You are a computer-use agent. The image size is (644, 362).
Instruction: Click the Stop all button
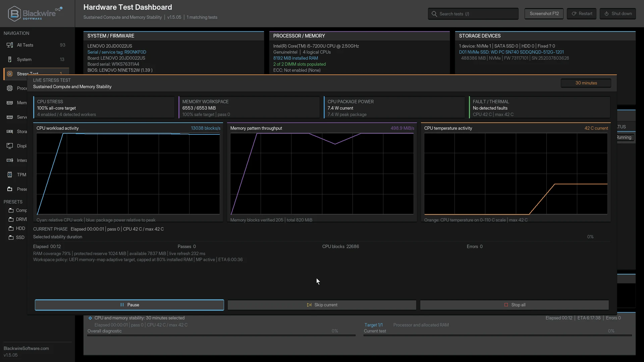coord(515,305)
